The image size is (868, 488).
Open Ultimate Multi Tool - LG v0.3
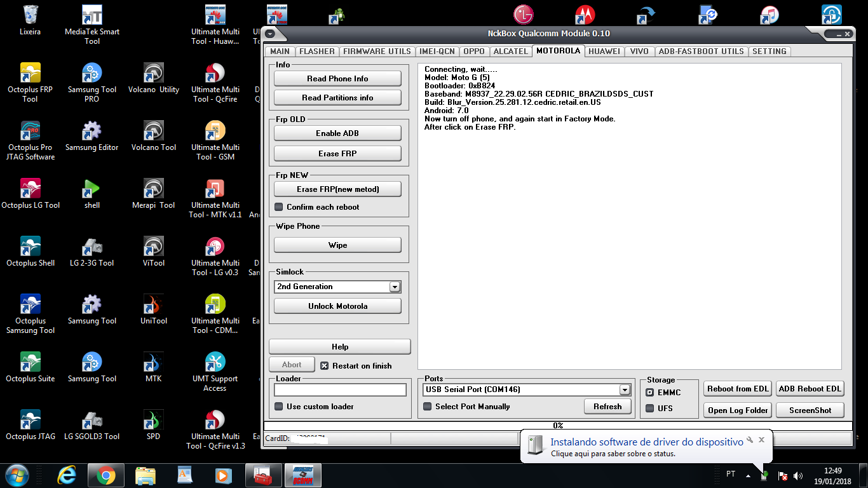tap(215, 256)
